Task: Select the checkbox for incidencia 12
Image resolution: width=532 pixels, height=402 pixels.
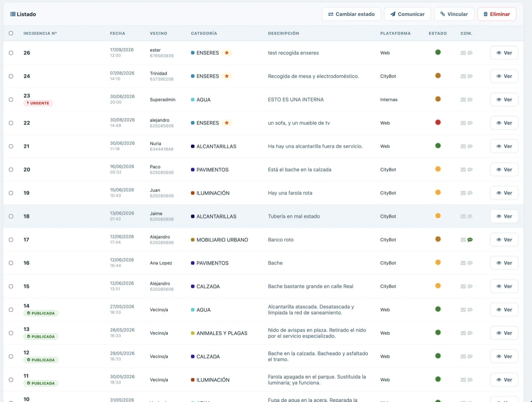Action: tap(11, 357)
